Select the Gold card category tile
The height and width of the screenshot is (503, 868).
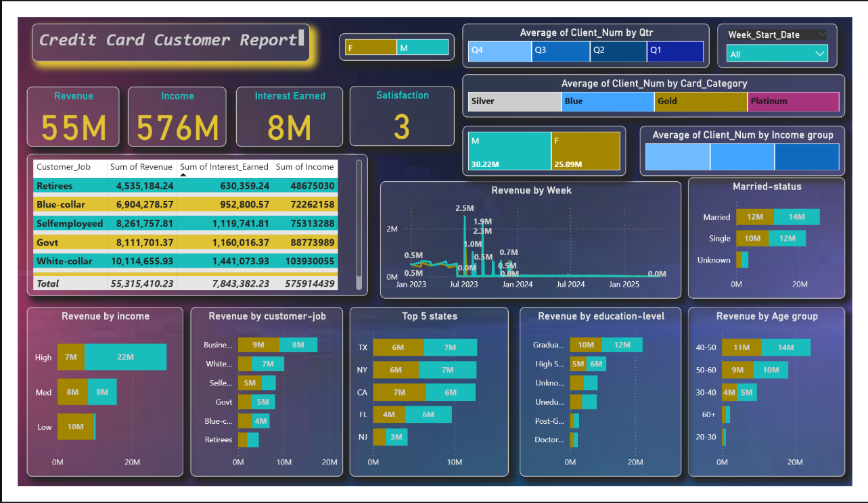tap(700, 101)
